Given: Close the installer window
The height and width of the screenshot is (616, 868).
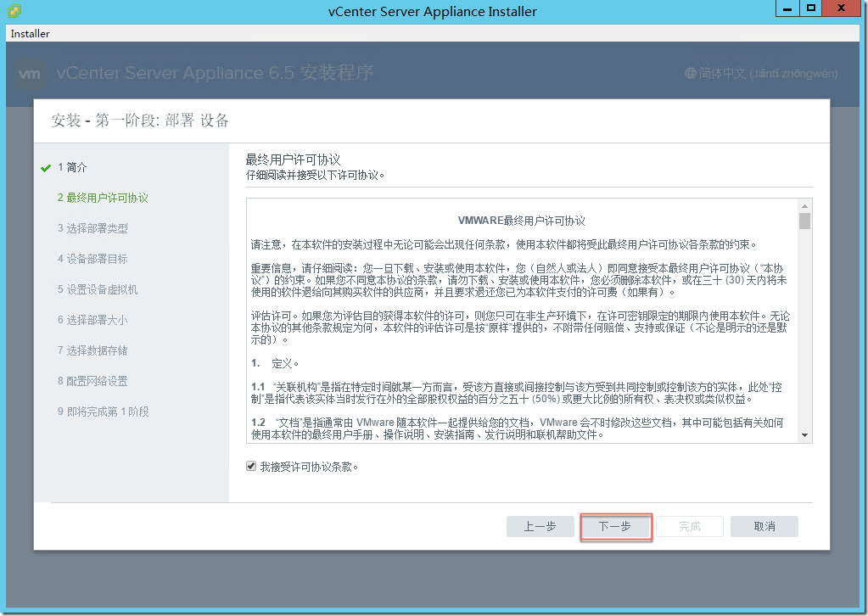Looking at the screenshot, I should point(842,8).
